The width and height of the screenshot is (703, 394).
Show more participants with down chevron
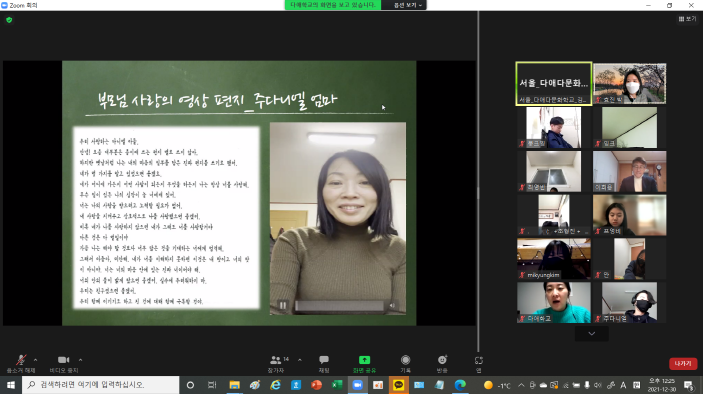[591, 333]
